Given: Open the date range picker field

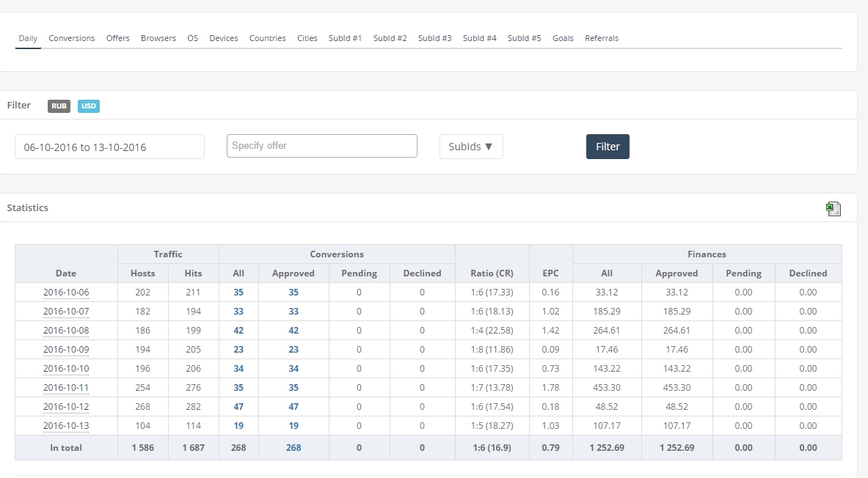Looking at the screenshot, I should (x=109, y=147).
